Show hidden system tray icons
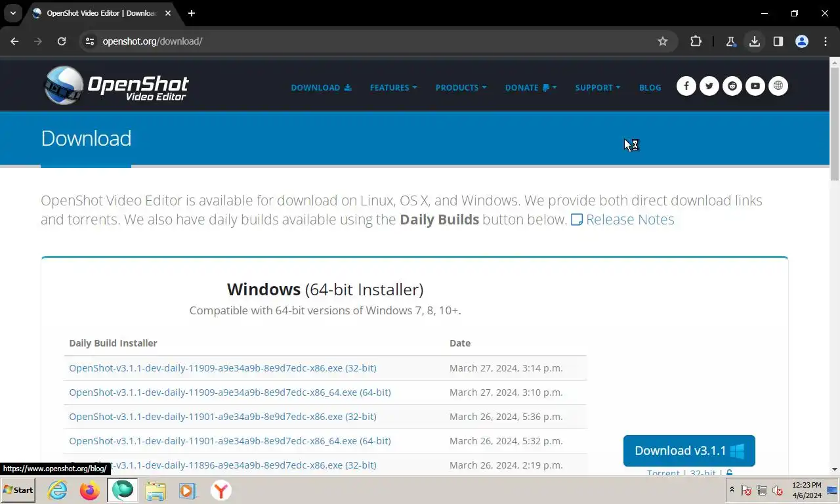The width and height of the screenshot is (840, 504). 732,490
